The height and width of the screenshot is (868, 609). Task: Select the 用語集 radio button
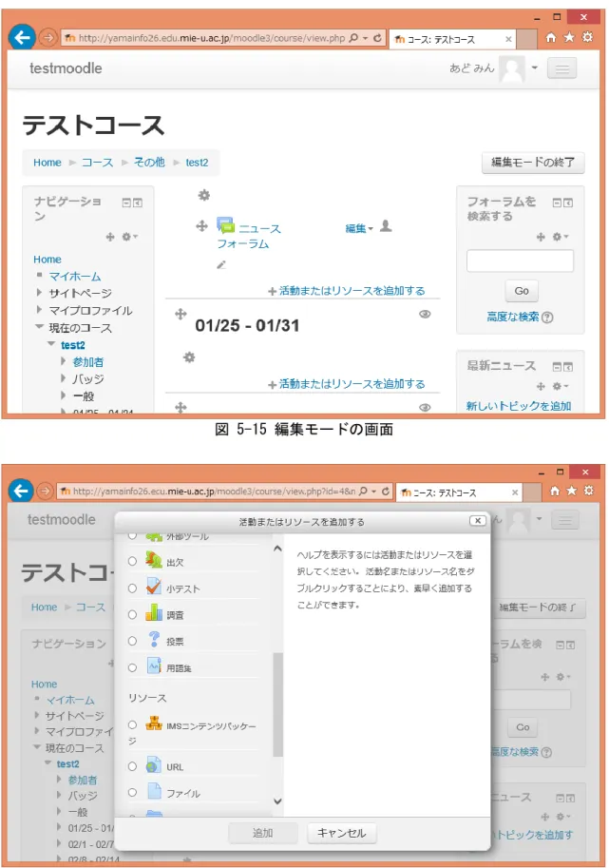click(x=132, y=667)
